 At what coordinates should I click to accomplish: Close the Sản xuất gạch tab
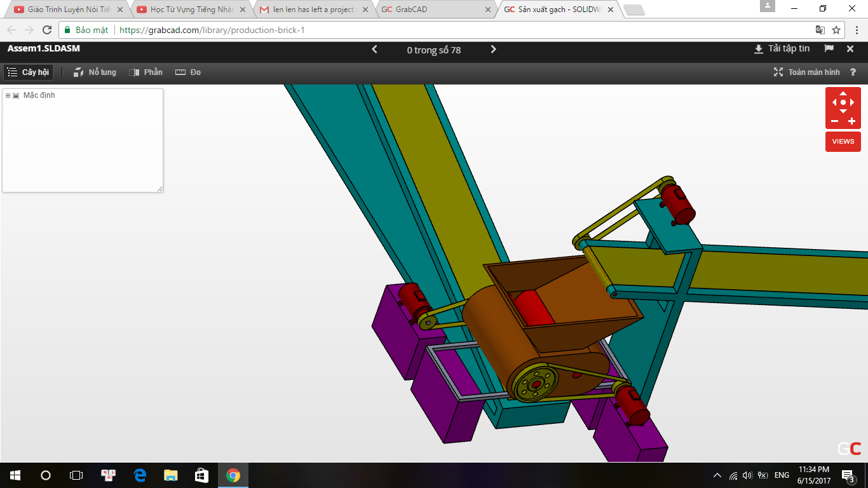[x=611, y=10]
